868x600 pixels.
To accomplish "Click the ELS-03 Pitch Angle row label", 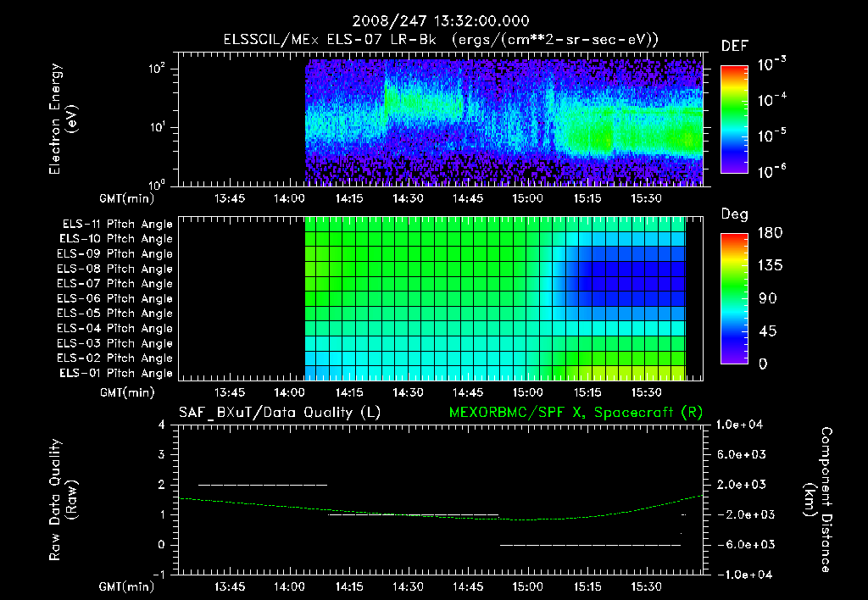I will coord(114,344).
